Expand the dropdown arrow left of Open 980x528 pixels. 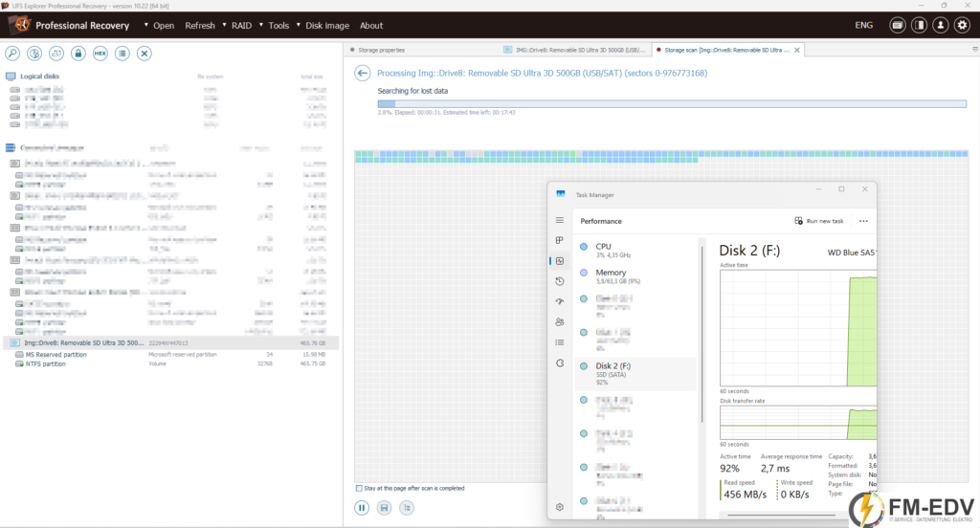pyautogui.click(x=146, y=25)
